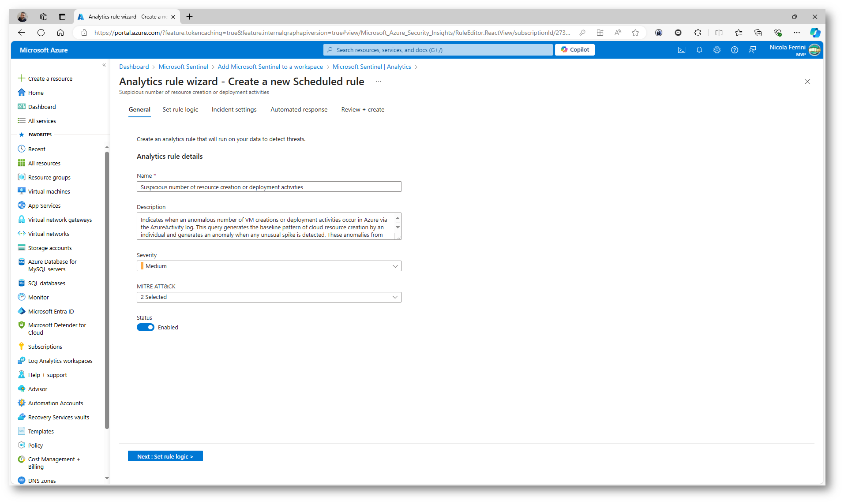Image resolution: width=844 pixels, height=504 pixels.
Task: Click the Storage accounts icon in sidebar
Action: tap(21, 247)
